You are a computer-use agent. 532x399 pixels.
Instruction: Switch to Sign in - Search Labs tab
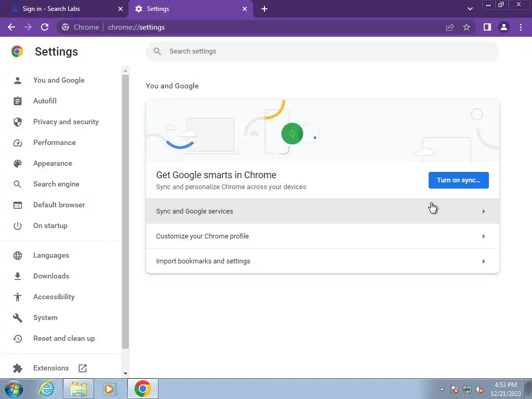pos(64,9)
